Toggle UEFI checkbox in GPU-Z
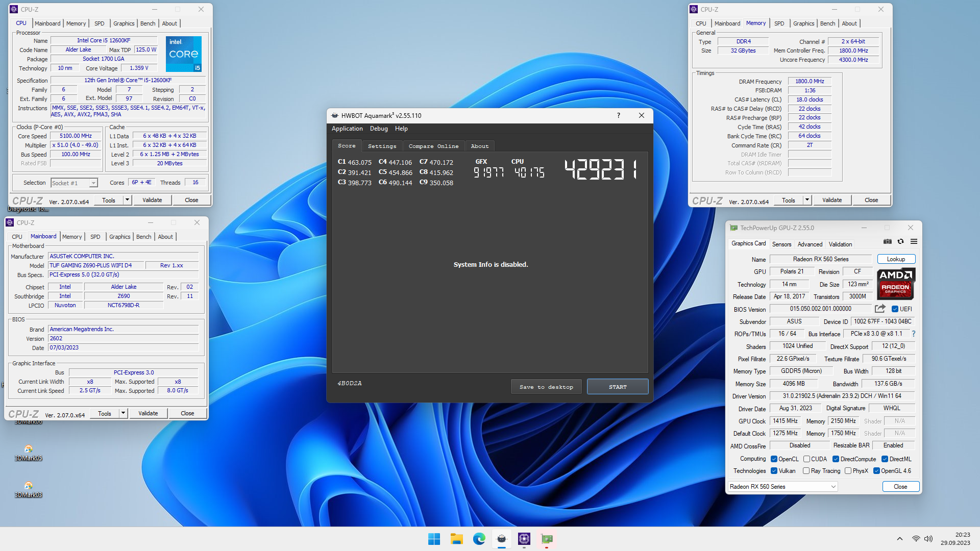The width and height of the screenshot is (980, 551). [x=895, y=309]
